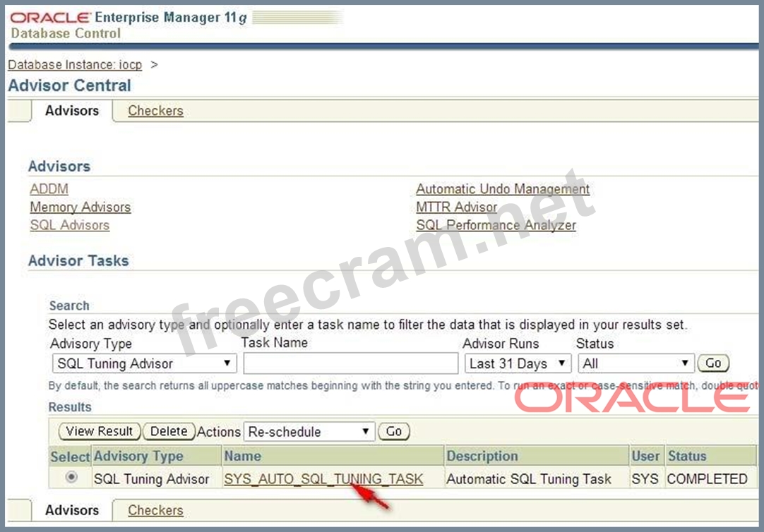
Task: Switch to the top Checkers tab
Action: click(x=155, y=111)
